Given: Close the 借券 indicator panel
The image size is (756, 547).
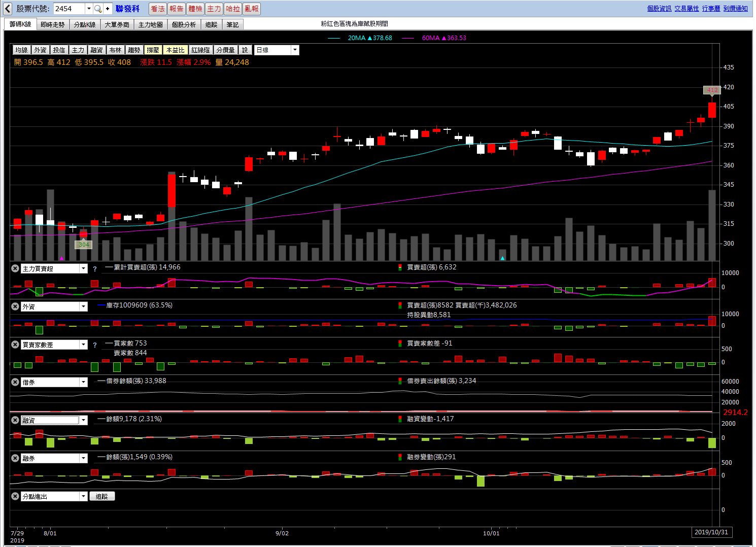Looking at the screenshot, I should (x=15, y=382).
